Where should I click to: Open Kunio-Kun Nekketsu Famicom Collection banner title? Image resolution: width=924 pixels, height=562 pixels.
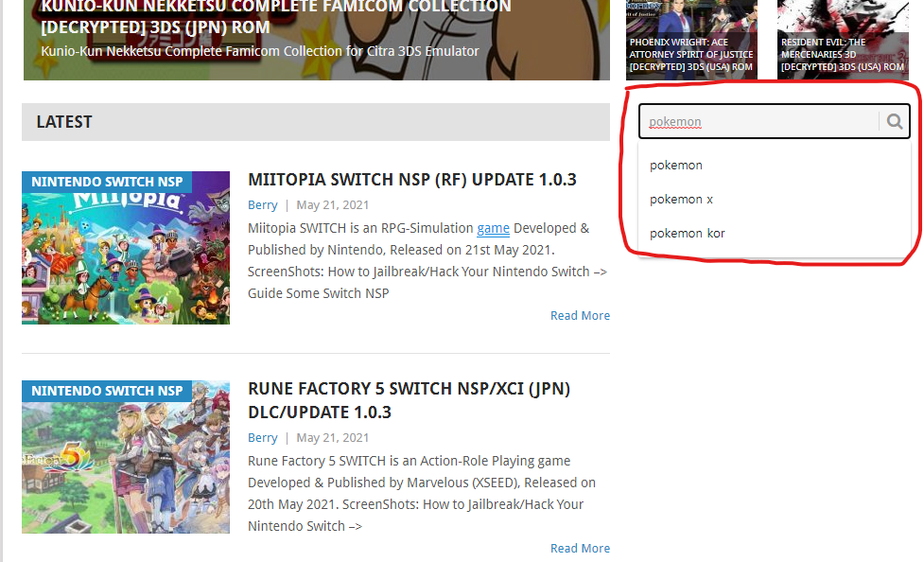coord(276,17)
